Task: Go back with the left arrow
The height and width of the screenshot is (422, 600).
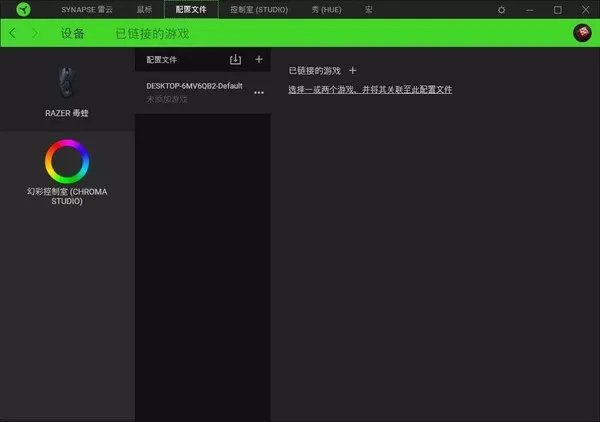Action: coord(12,33)
